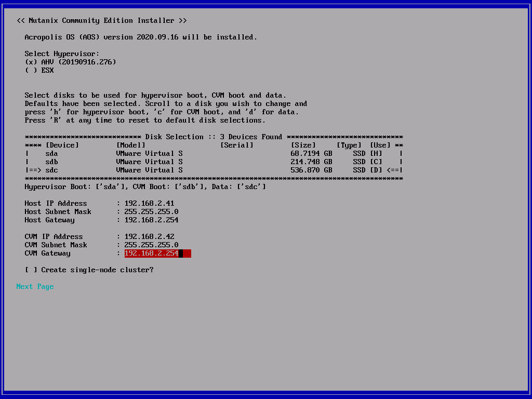Click the CVM Gateway label

47,254
